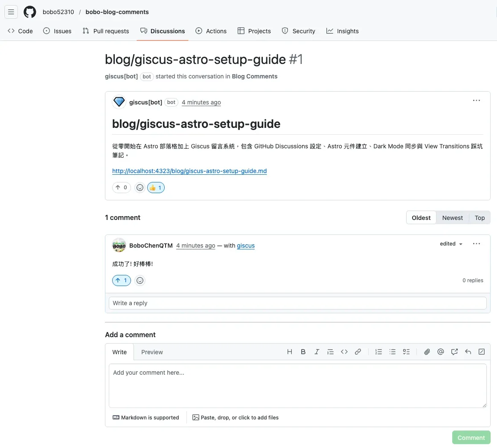Screen dimensions: 497x448
Task: Insert a numbered list
Action: (x=378, y=352)
